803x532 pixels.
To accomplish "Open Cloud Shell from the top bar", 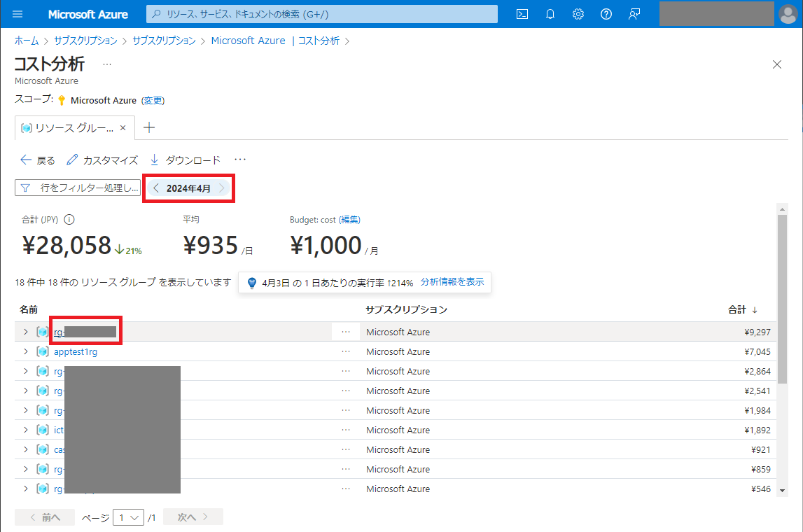I will pos(522,14).
